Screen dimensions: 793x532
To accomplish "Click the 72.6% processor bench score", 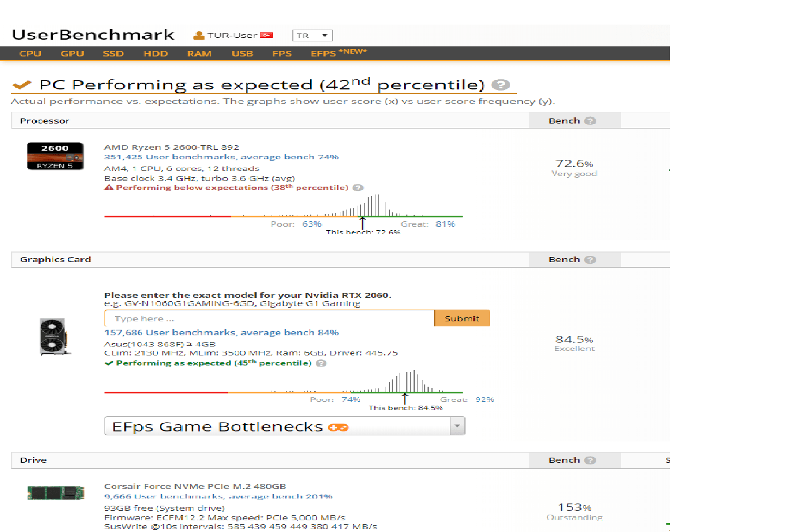I will point(574,163).
